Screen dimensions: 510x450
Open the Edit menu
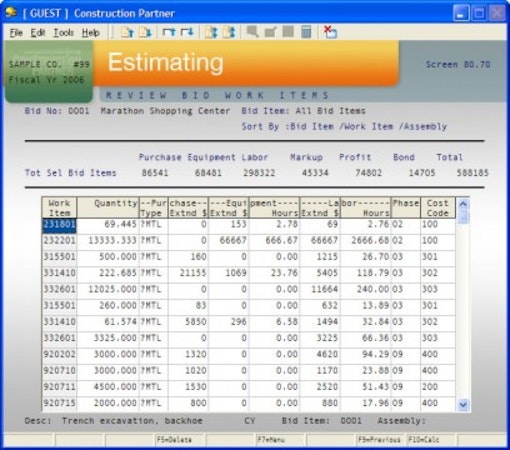pyautogui.click(x=38, y=33)
